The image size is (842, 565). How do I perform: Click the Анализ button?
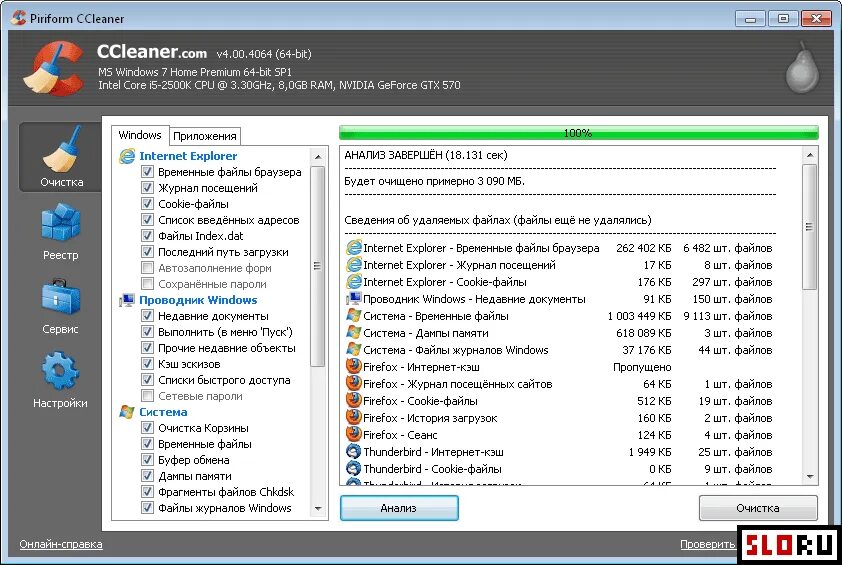[399, 508]
